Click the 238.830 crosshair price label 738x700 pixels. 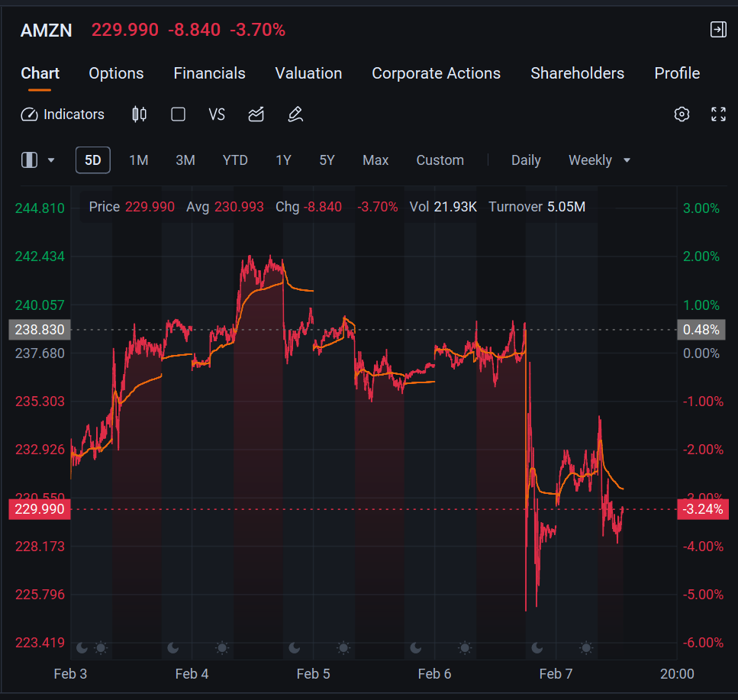(40, 330)
